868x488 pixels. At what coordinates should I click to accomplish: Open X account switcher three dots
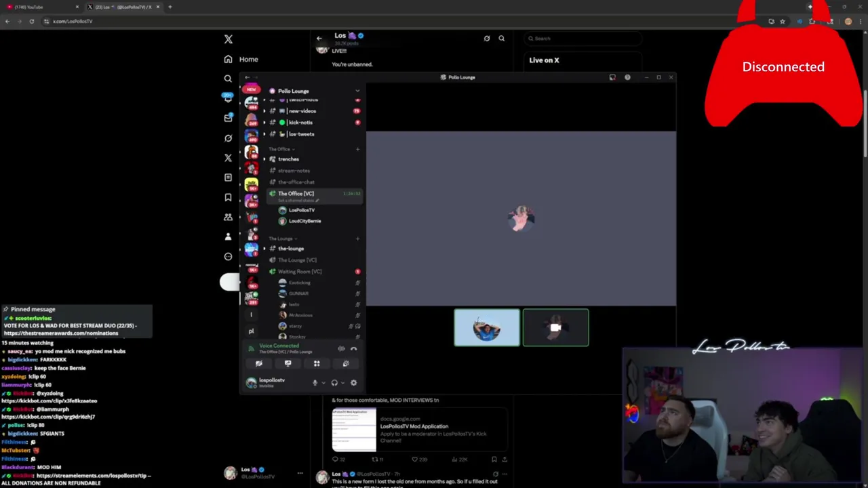tap(300, 473)
